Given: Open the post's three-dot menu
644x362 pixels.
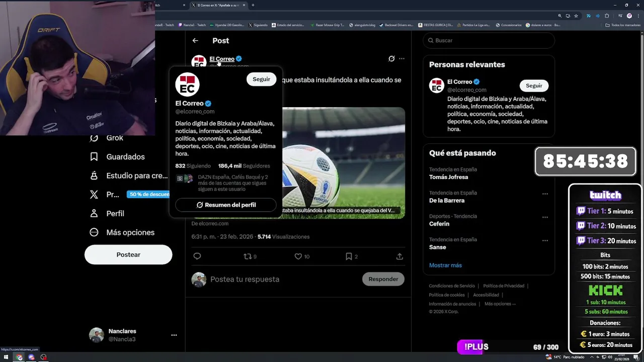Looking at the screenshot, I should click(x=401, y=59).
